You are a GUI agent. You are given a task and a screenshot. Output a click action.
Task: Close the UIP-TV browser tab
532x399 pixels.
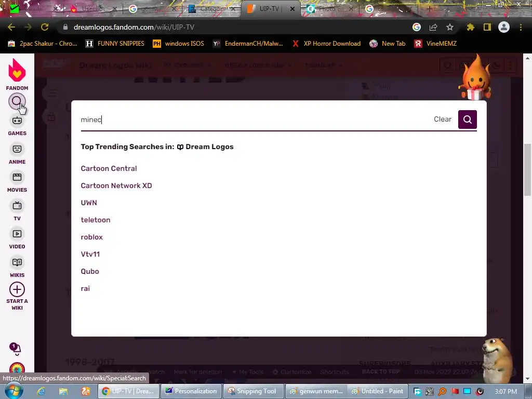pos(292,9)
